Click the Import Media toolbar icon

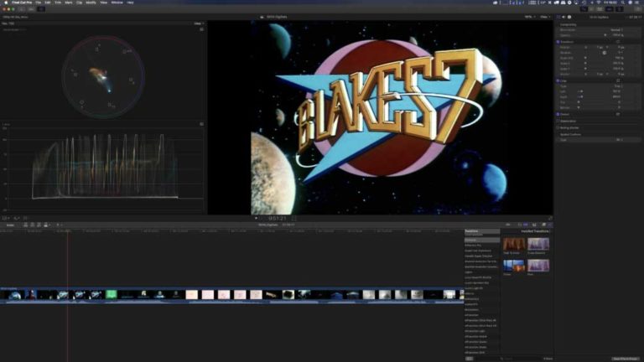(21, 8)
